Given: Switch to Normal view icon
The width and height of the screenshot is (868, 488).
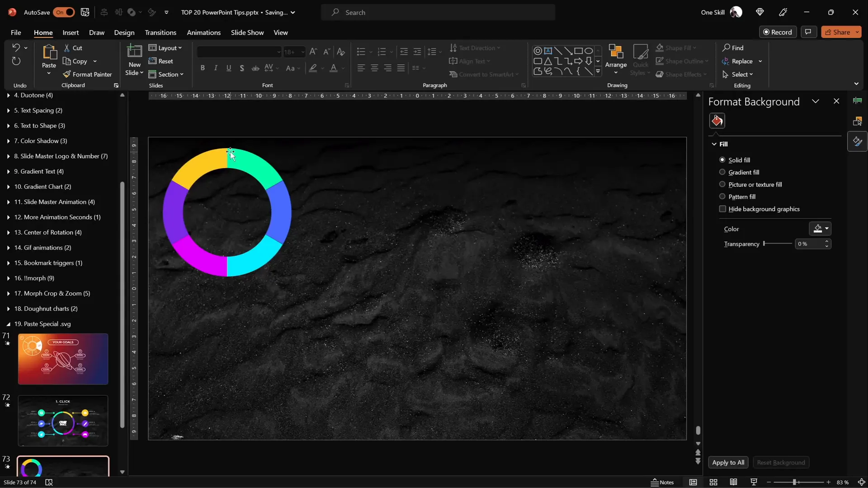Looking at the screenshot, I should [x=693, y=482].
